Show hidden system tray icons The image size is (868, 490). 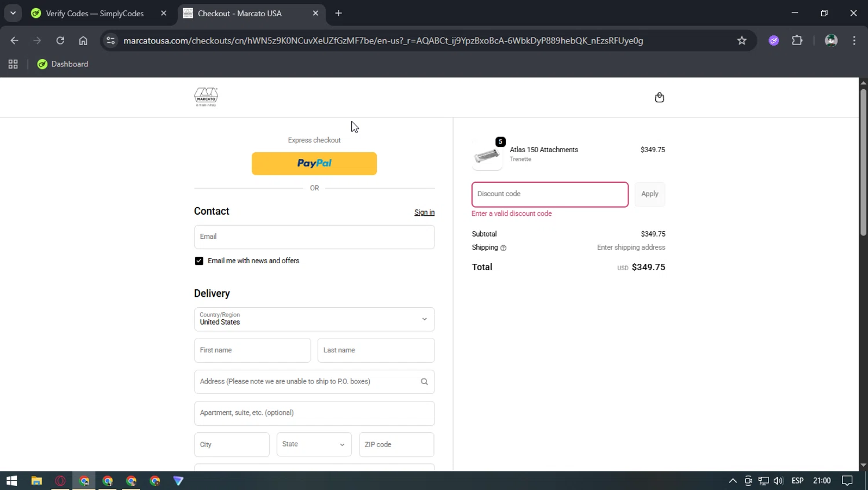(733, 481)
